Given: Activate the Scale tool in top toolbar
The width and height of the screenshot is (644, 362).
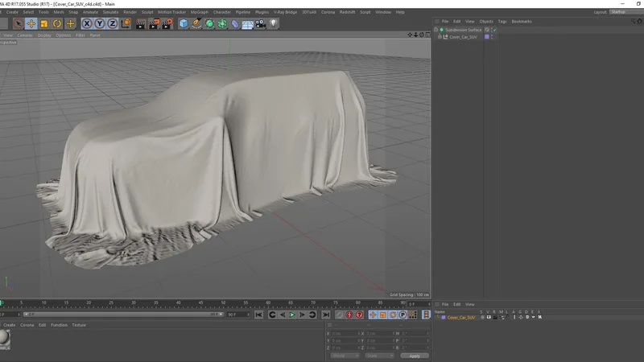Looking at the screenshot, I should [44, 24].
